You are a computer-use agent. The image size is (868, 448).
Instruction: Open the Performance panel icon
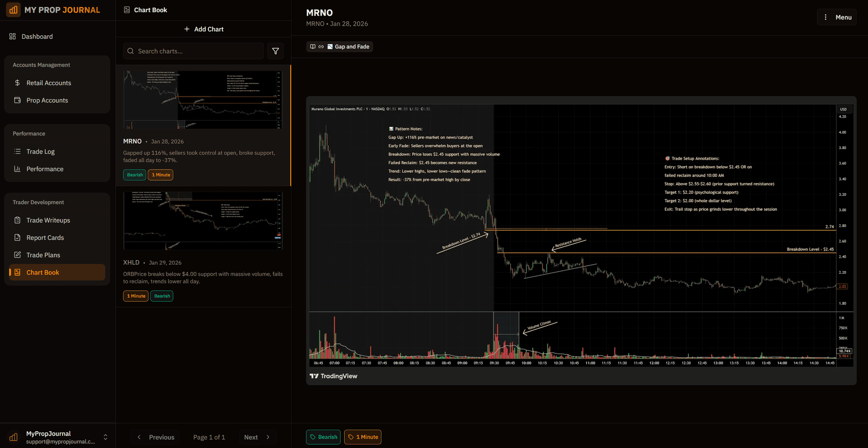[x=18, y=168]
